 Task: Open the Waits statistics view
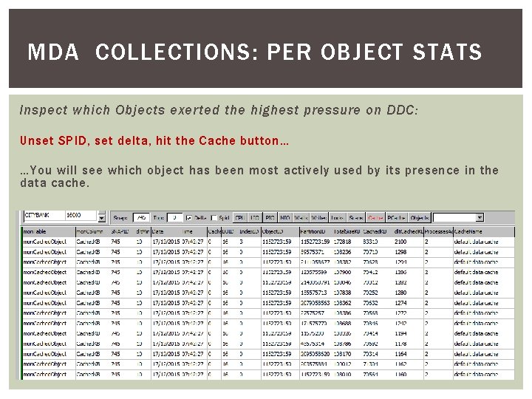click(x=301, y=218)
